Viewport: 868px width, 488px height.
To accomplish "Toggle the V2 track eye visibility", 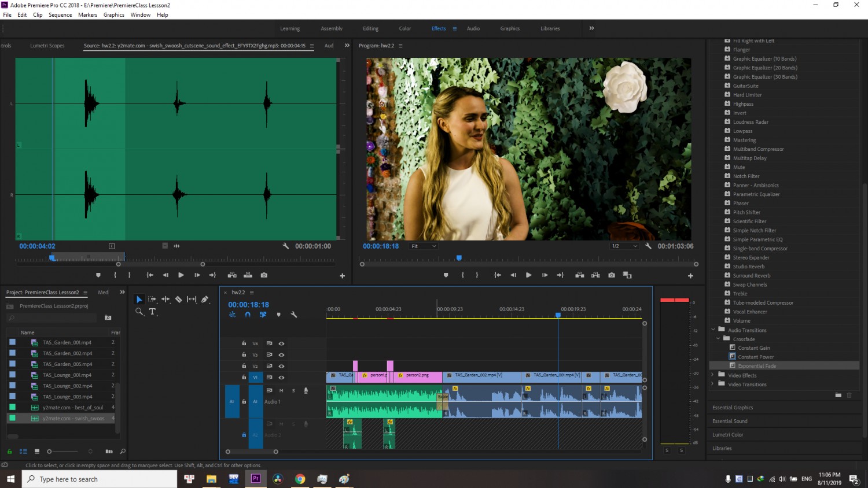I will tap(281, 366).
